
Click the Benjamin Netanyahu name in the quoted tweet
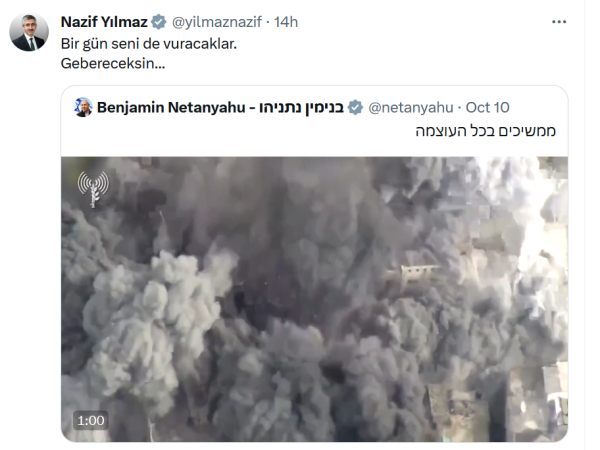171,108
